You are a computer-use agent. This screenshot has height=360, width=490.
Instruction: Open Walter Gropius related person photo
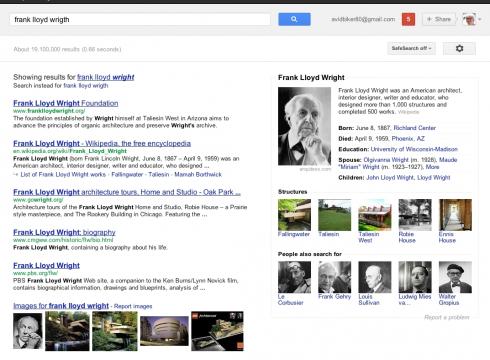(455, 277)
